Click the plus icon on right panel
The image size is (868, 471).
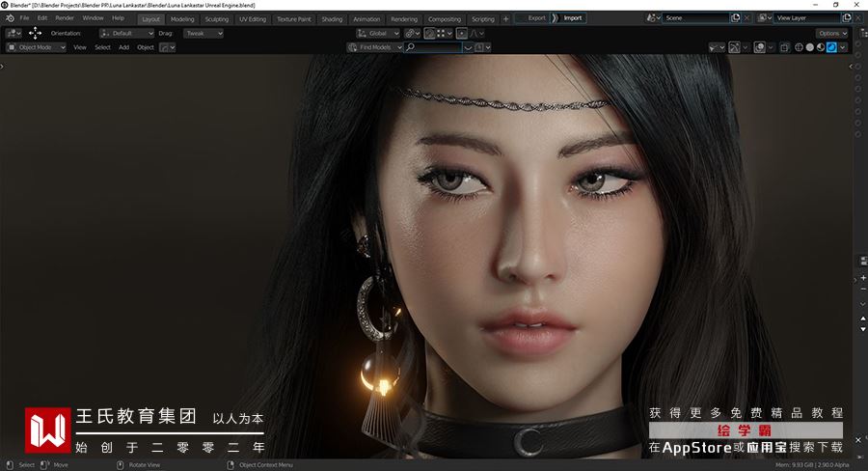863,278
